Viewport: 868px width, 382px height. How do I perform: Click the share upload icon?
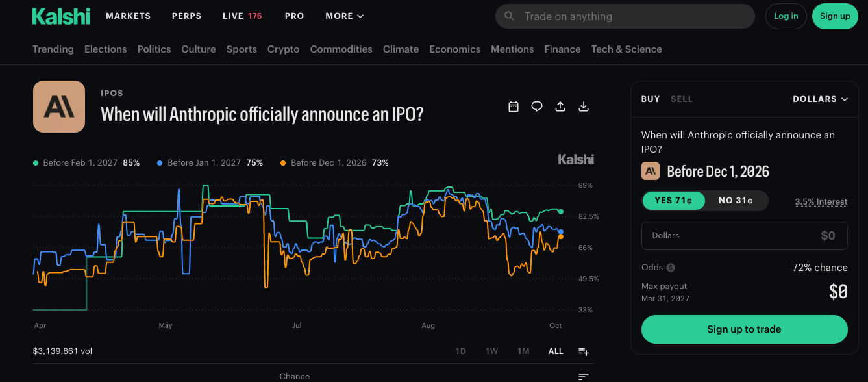point(560,107)
